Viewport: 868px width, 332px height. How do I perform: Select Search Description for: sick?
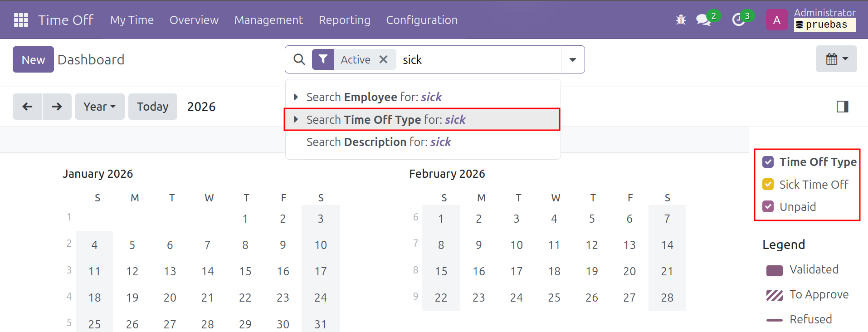(423, 142)
